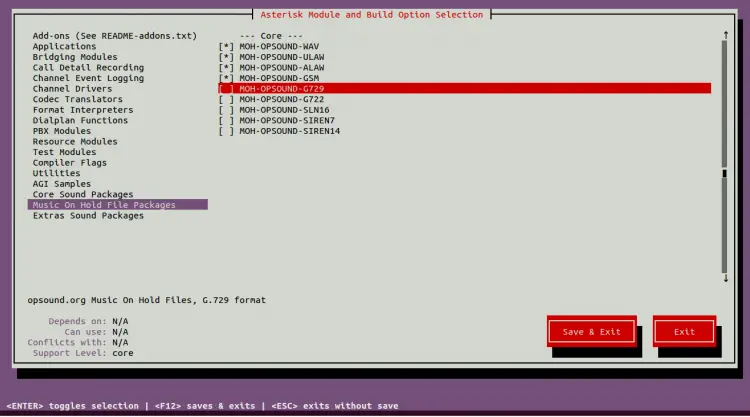This screenshot has height=417, width=750.
Task: Enable MOH-OPSOUND-SIREN14 option
Action: (x=226, y=131)
